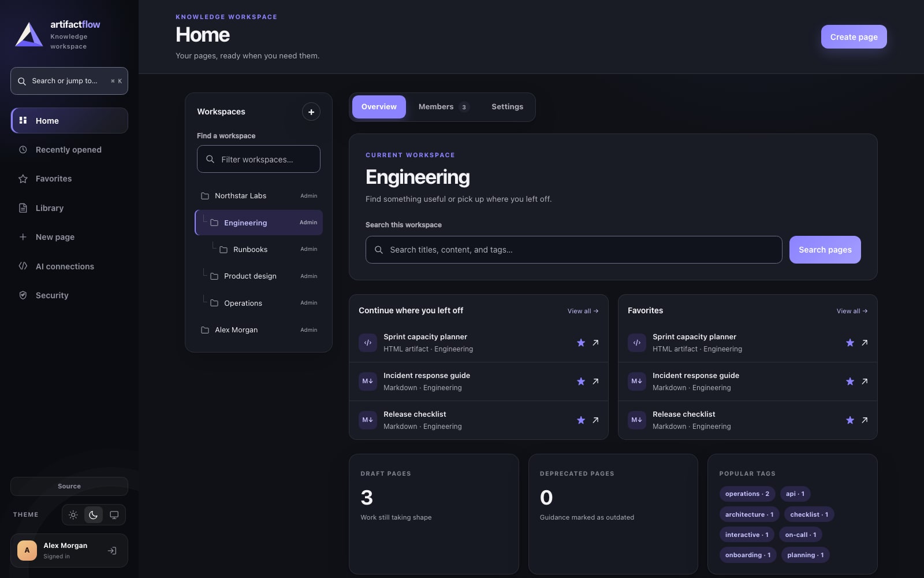Focus Search titles, content, and tags field

(573, 250)
